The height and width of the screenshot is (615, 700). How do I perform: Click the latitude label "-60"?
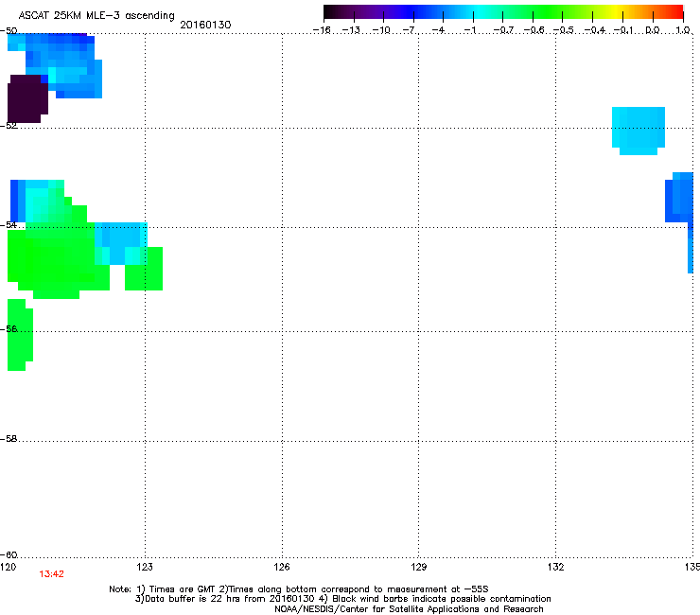9,554
